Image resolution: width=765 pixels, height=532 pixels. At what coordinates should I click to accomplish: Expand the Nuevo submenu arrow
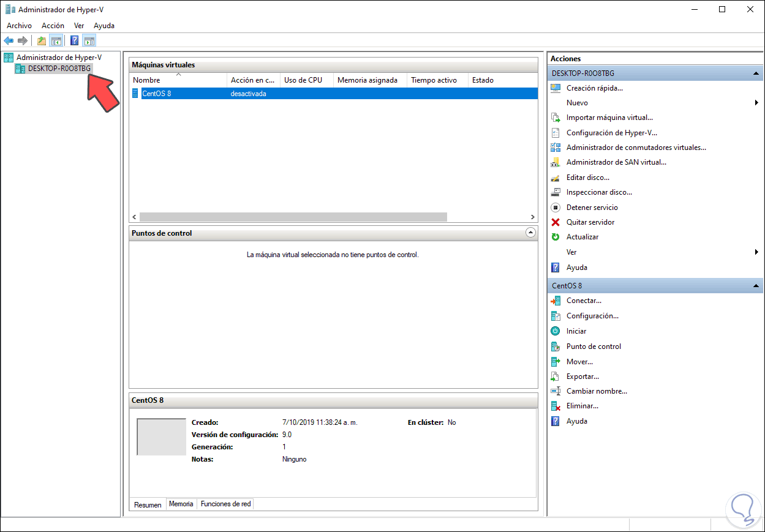click(x=757, y=103)
